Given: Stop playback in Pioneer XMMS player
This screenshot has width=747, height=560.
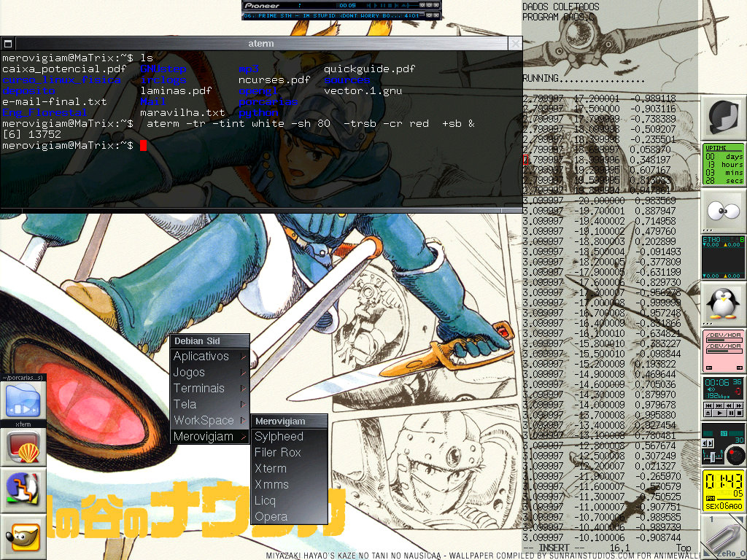Looking at the screenshot, I should click(390, 5).
